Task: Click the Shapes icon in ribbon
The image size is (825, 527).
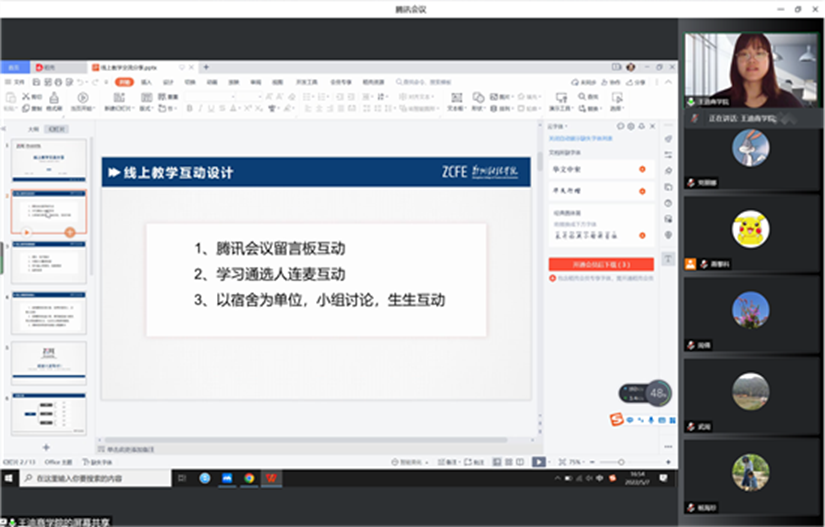Action: point(478,98)
